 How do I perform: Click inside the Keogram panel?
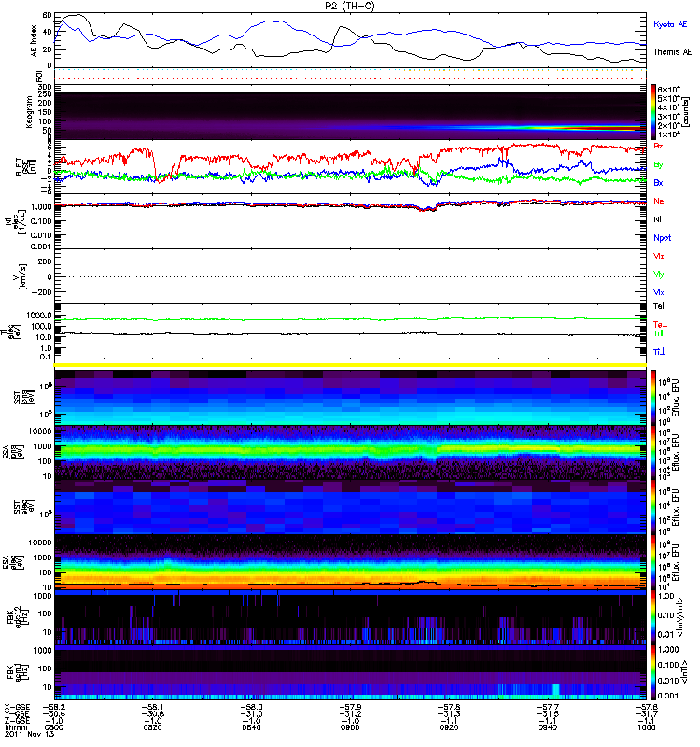click(350, 112)
